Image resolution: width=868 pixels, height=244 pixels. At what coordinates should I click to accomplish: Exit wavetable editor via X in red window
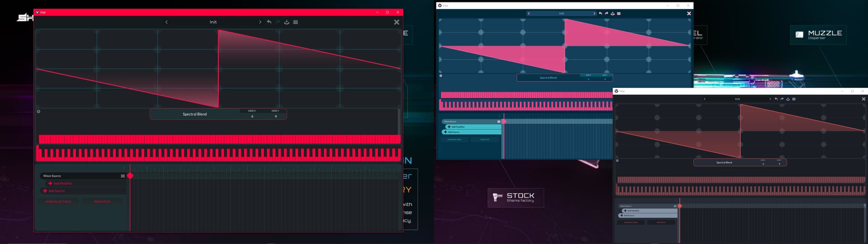396,22
